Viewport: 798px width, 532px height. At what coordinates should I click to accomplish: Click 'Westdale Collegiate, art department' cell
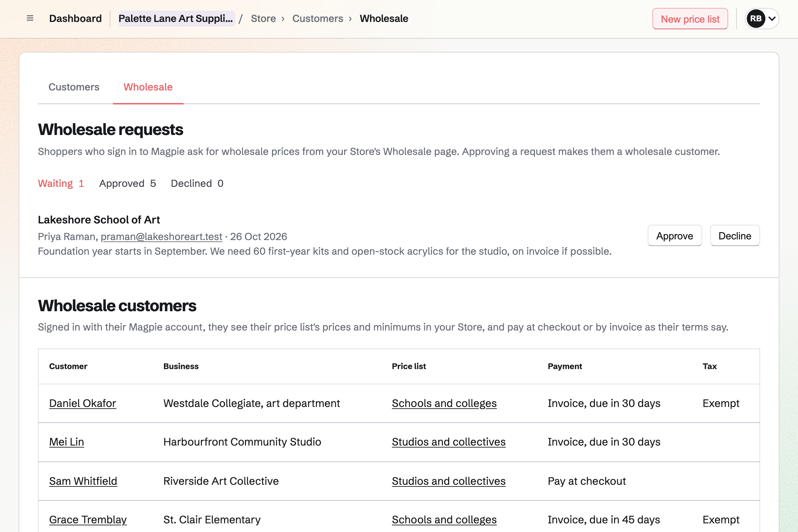click(x=251, y=403)
